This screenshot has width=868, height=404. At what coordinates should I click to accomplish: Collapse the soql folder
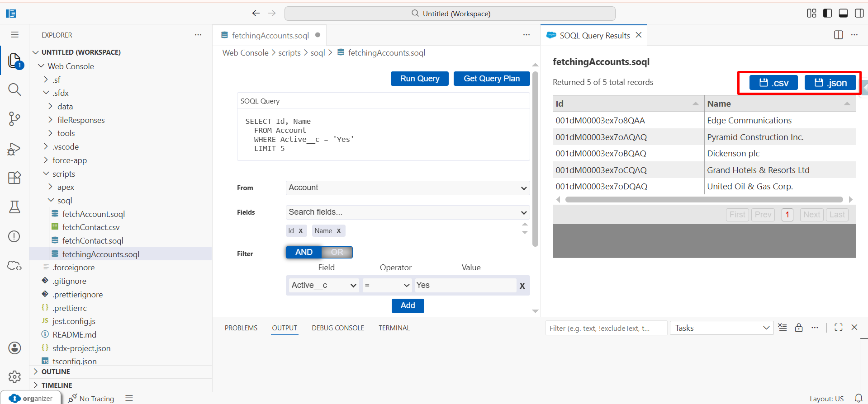click(51, 200)
